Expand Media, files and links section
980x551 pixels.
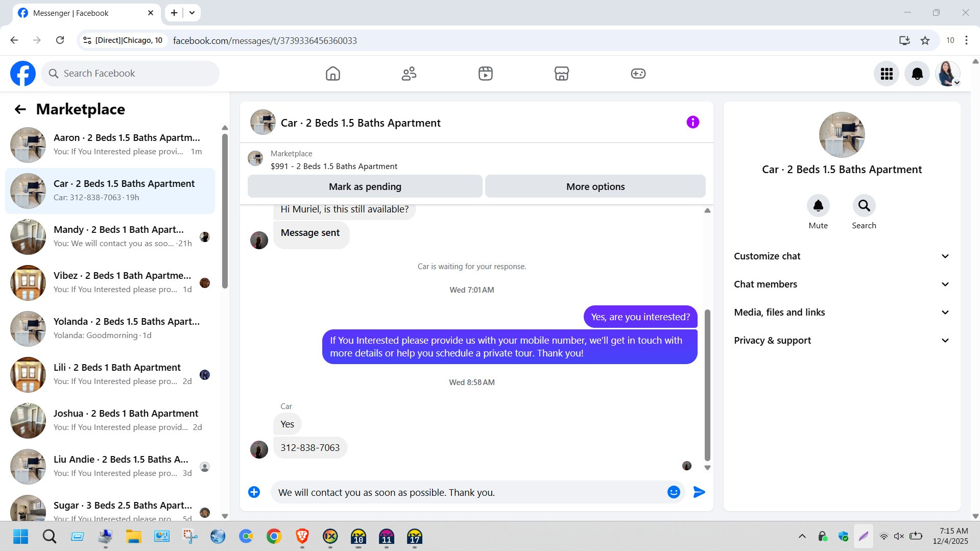[842, 313]
